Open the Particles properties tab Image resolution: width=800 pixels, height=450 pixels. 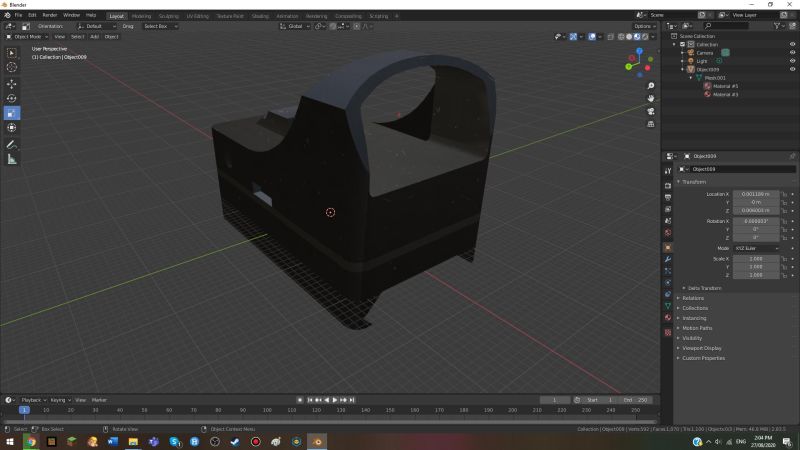click(x=668, y=271)
